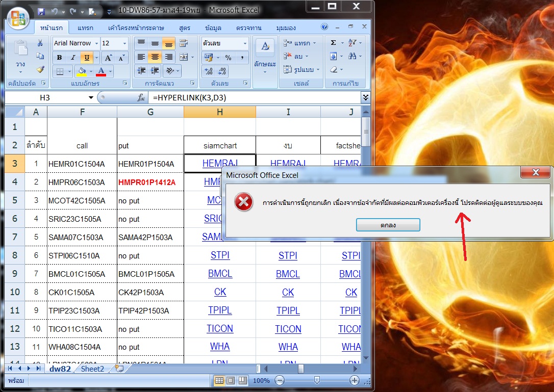The width and height of the screenshot is (554, 392).
Task: Merge and center the selected cells
Action: 184,57
